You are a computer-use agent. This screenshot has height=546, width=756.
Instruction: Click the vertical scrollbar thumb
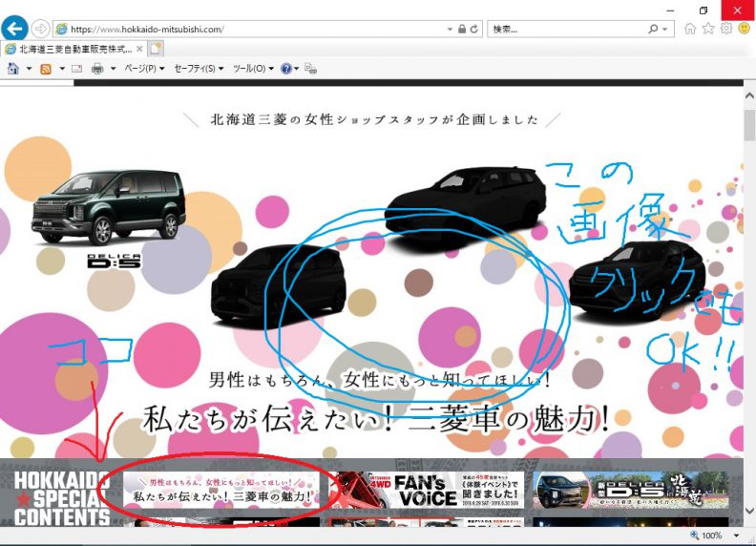coord(749,125)
